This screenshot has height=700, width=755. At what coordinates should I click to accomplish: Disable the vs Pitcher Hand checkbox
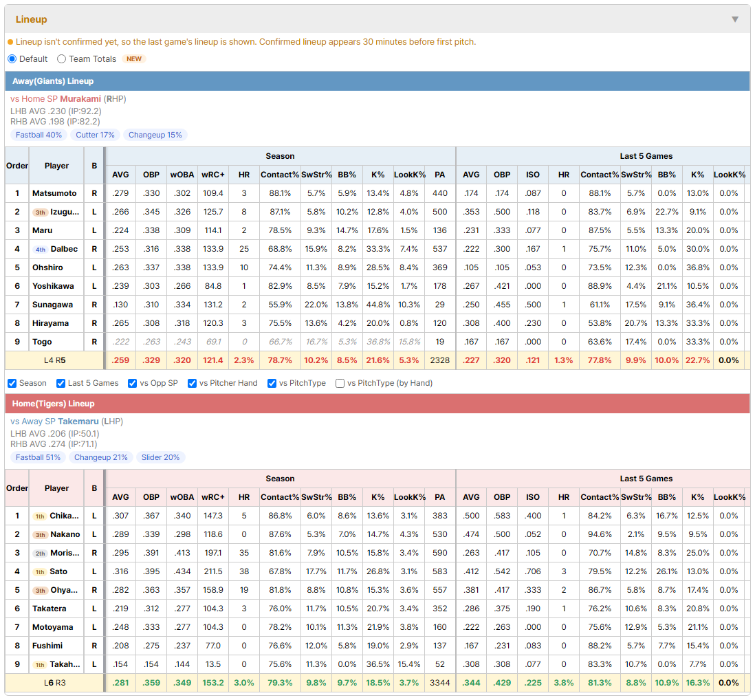pyautogui.click(x=192, y=383)
